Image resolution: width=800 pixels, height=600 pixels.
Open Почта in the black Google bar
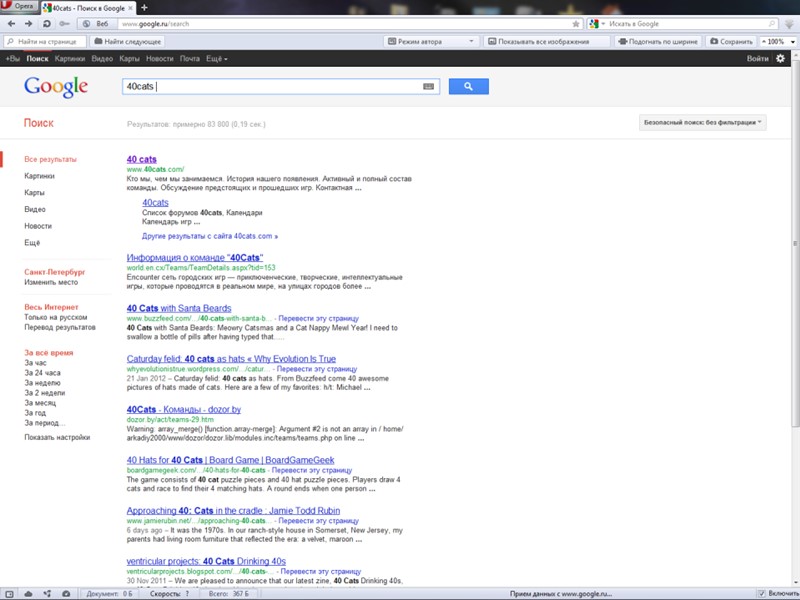point(190,59)
